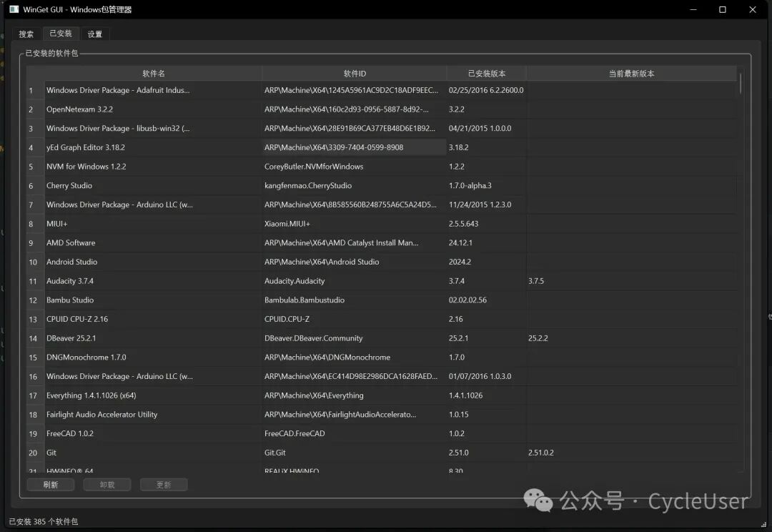The width and height of the screenshot is (772, 532).
Task: Click the kangfenmao.CherryStudio ID cell
Action: click(355, 186)
